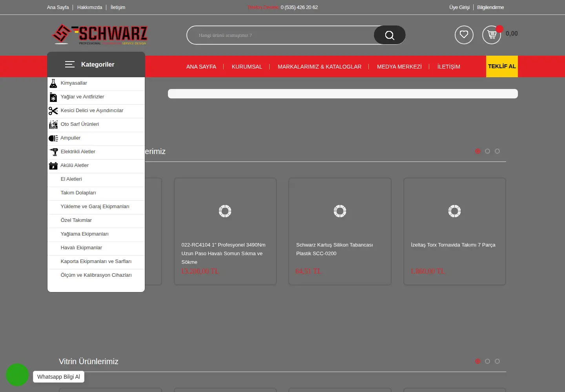Click the green WhatsApp circle button
Viewport: 565px width, 392px height.
[17, 375]
